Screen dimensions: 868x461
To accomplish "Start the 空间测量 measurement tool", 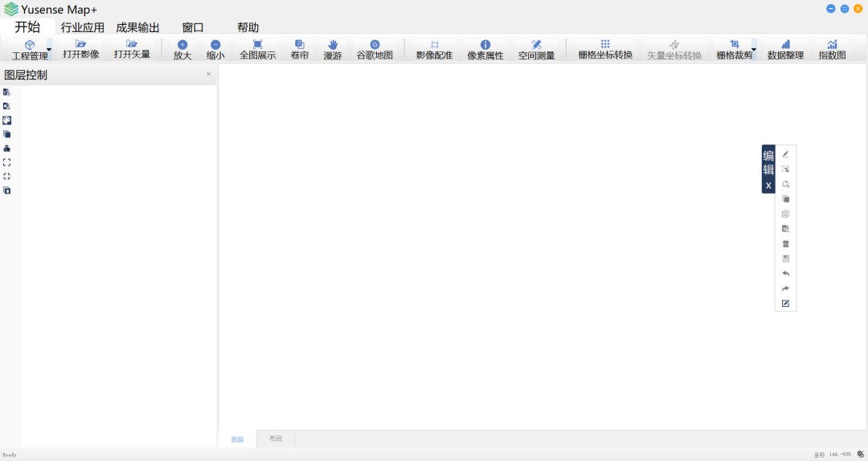I will tap(536, 50).
